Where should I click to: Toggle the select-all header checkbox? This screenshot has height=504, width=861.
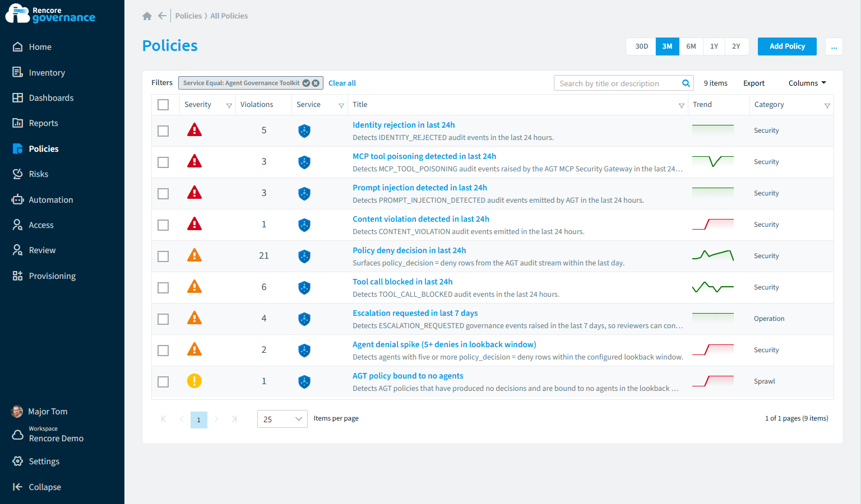163,105
